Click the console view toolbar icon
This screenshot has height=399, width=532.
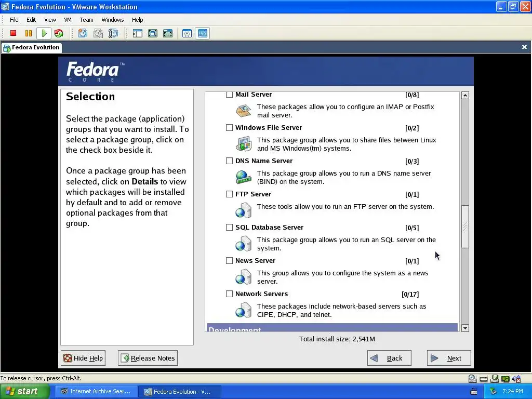coord(203,33)
